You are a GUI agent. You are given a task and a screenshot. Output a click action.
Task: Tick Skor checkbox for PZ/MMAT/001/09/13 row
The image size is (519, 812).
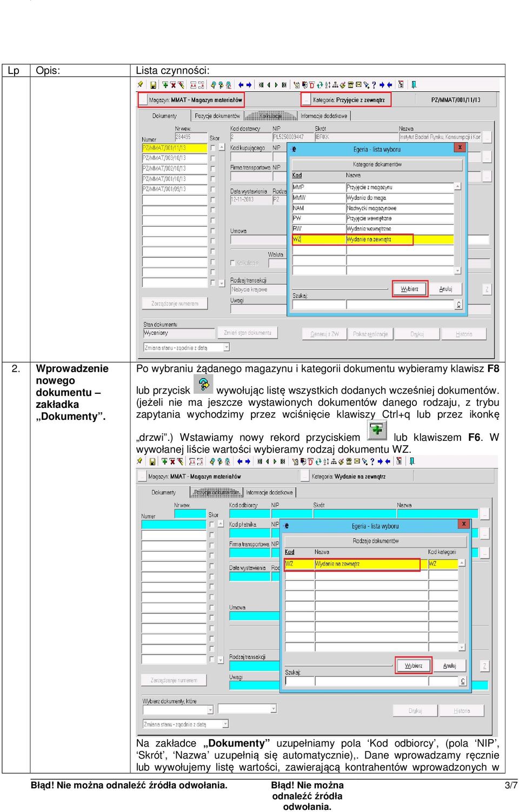coord(213,189)
